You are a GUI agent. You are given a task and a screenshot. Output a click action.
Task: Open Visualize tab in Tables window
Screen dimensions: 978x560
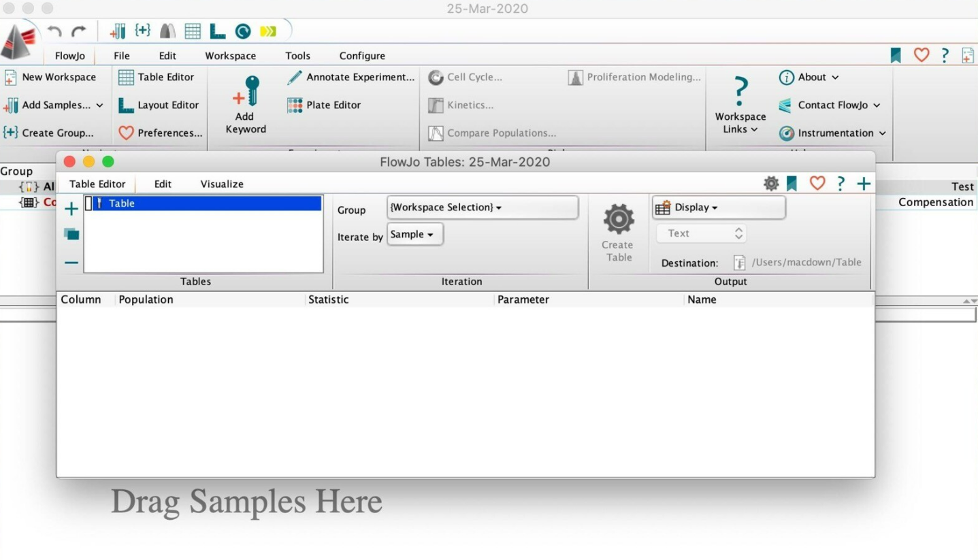click(x=222, y=184)
